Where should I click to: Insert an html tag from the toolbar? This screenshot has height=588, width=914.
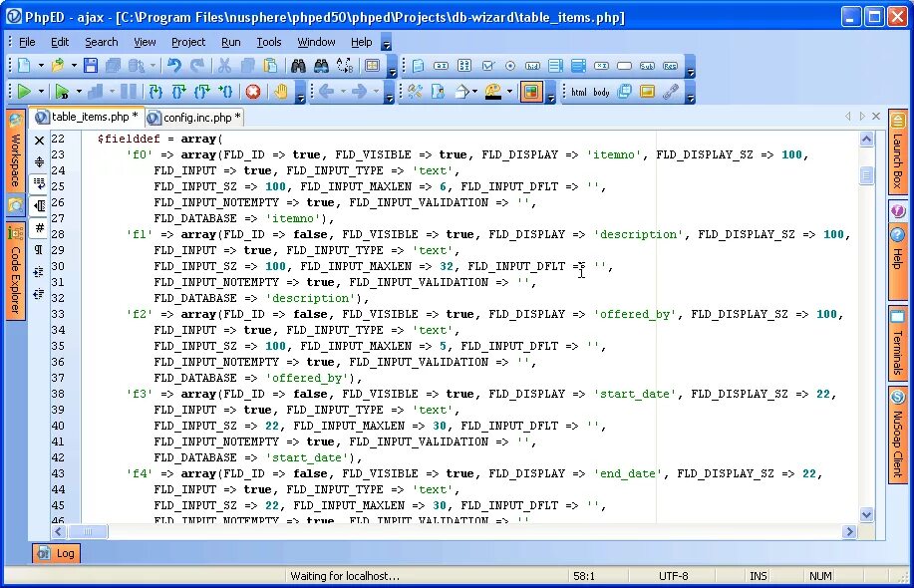[579, 92]
